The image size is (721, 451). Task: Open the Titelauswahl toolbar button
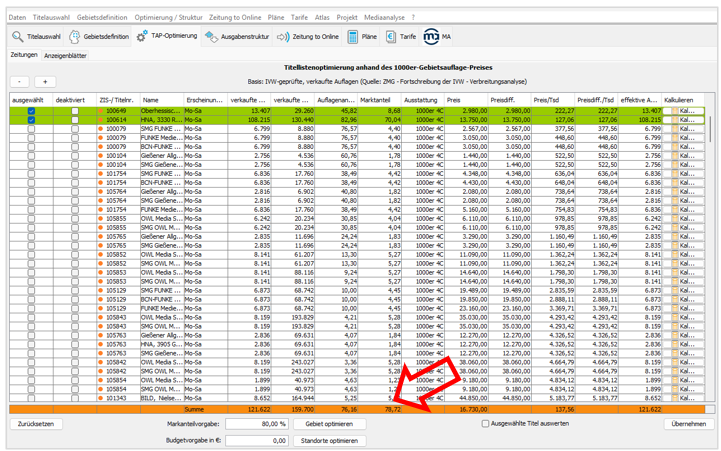point(37,36)
